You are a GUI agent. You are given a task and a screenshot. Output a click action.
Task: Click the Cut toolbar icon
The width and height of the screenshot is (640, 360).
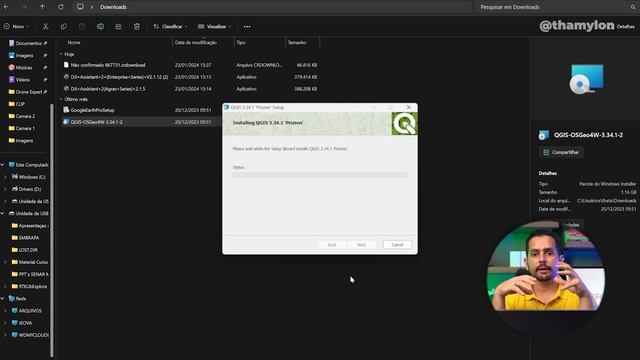click(45, 27)
